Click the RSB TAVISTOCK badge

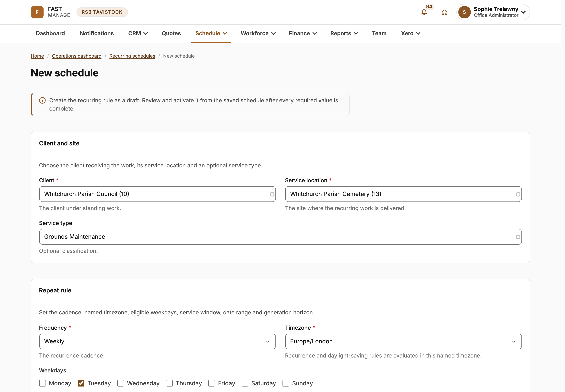click(102, 12)
